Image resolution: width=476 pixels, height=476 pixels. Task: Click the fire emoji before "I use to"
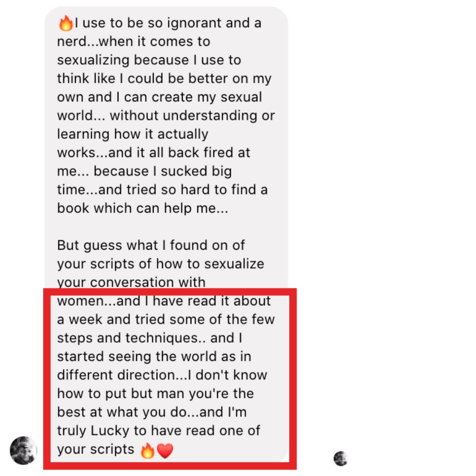click(66, 23)
